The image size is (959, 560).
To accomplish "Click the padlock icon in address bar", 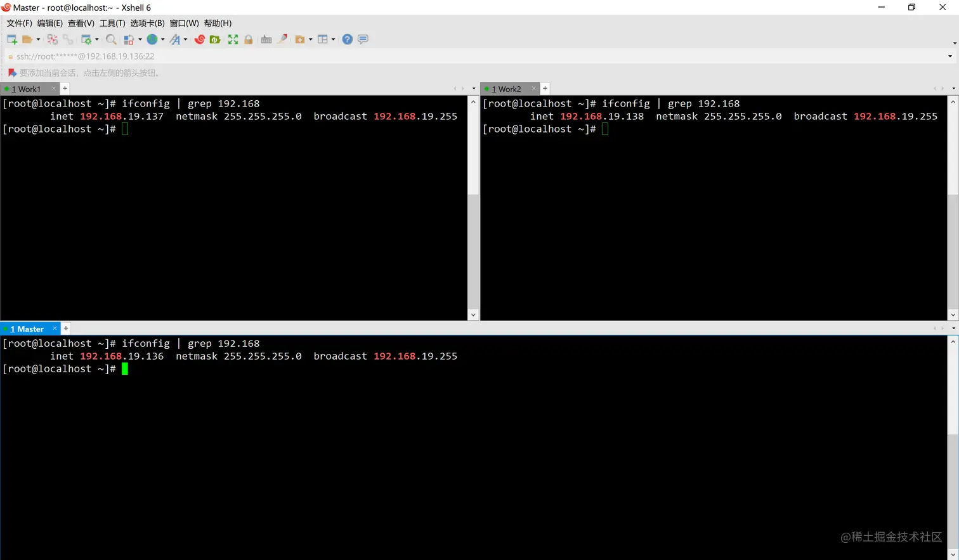I will [10, 56].
